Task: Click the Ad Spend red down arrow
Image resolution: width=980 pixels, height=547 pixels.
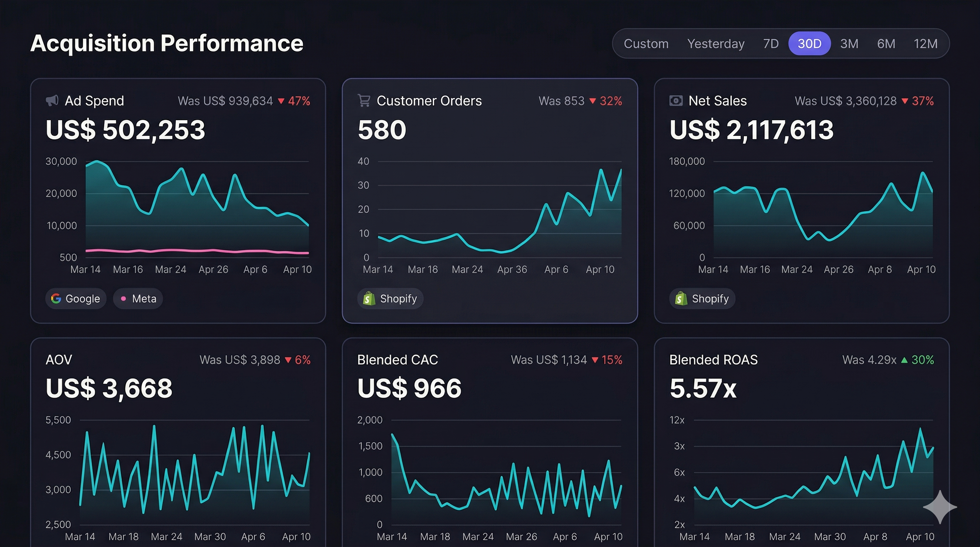Action: tap(281, 101)
